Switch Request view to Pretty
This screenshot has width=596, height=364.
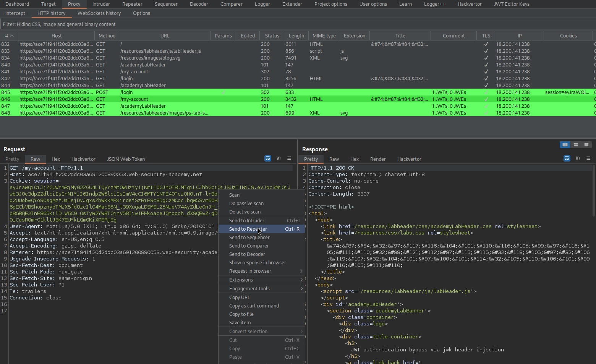12,159
